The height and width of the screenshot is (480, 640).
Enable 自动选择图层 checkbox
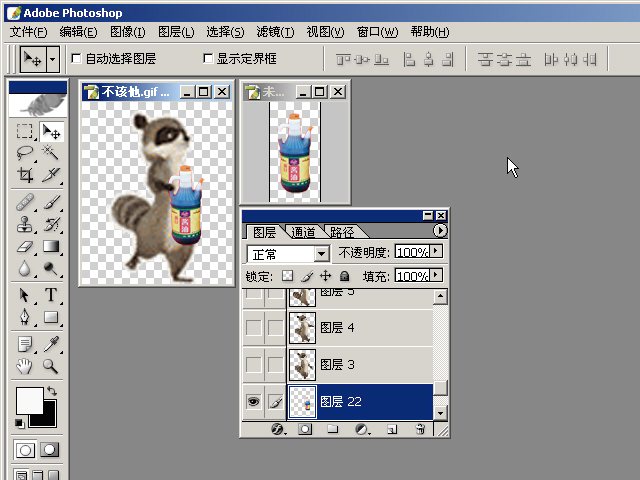(76, 59)
